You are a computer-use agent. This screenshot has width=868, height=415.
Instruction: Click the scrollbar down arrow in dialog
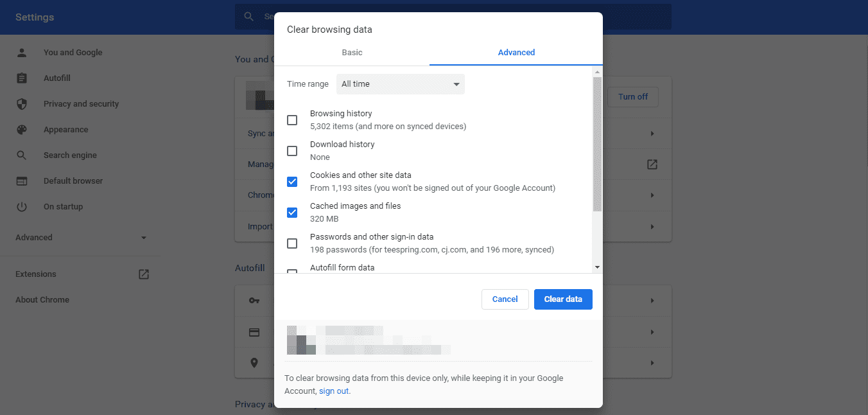[597, 267]
